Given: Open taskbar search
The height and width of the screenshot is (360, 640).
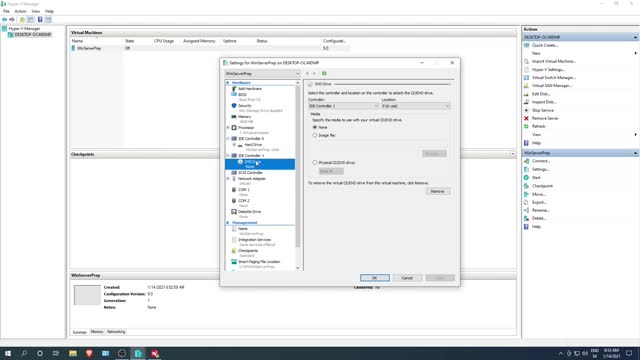Looking at the screenshot, I should [24, 353].
